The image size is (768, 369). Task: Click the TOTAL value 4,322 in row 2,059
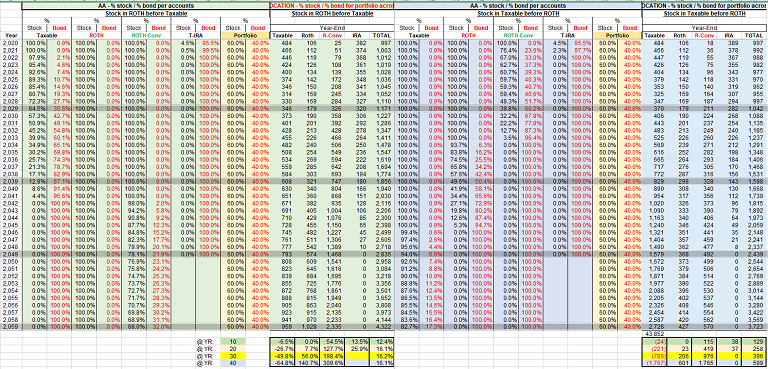pos(381,326)
